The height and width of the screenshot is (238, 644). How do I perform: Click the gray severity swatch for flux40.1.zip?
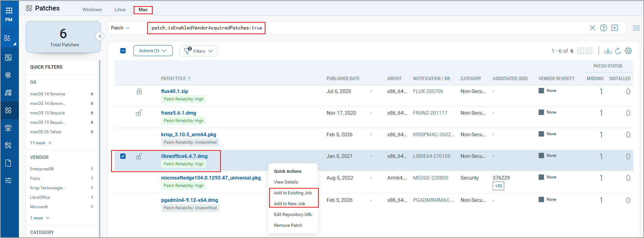[x=541, y=91]
